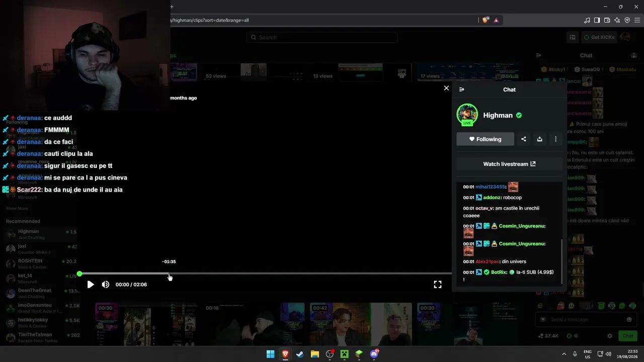This screenshot has width=644, height=362.
Task: Open the user profile avatar menu
Action: (625, 37)
